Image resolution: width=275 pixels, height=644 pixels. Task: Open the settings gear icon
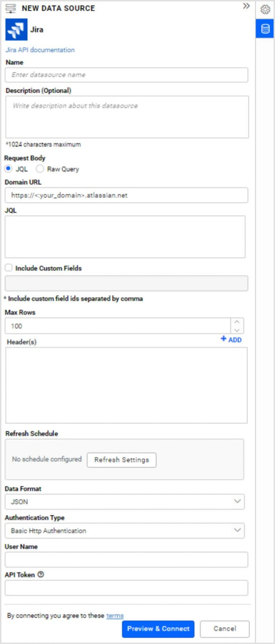pos(265,9)
